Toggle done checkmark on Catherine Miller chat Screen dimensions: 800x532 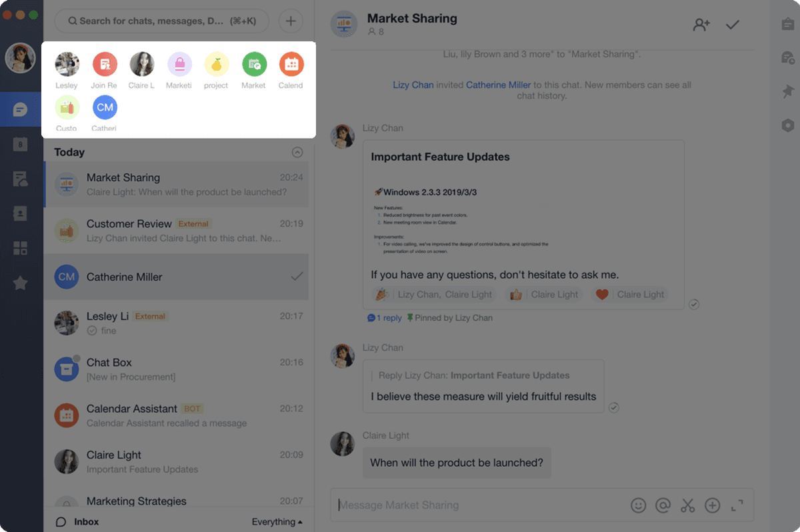pyautogui.click(x=297, y=277)
